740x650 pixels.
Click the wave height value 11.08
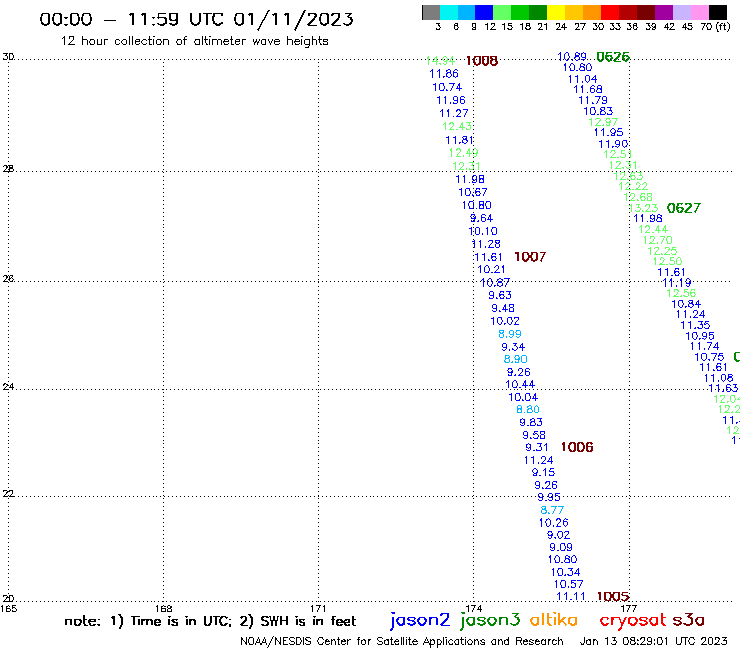pyautogui.click(x=719, y=378)
